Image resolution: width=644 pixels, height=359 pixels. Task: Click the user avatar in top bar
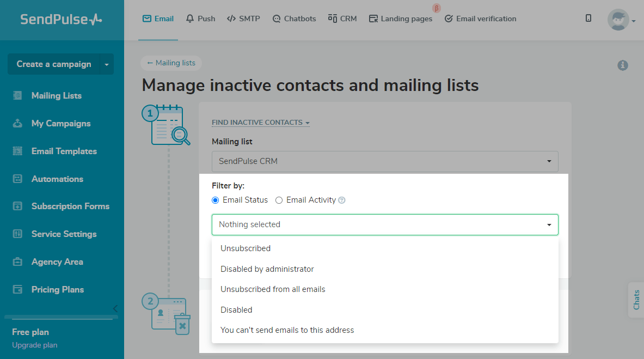tap(618, 20)
